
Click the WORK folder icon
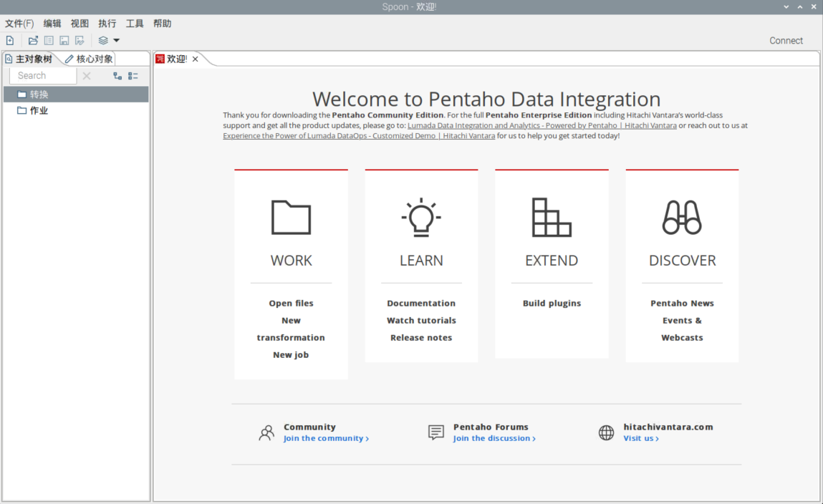click(x=291, y=217)
